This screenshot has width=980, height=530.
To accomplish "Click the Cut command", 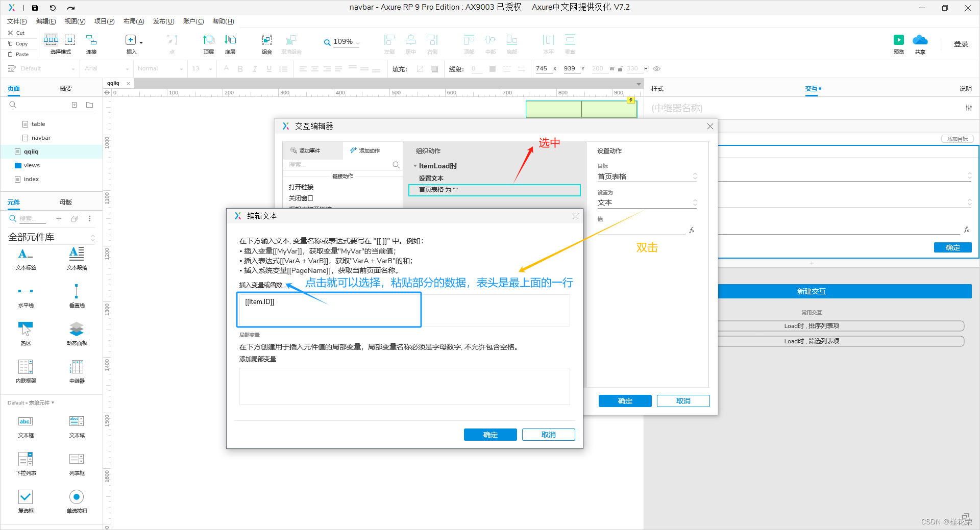I will (x=16, y=33).
